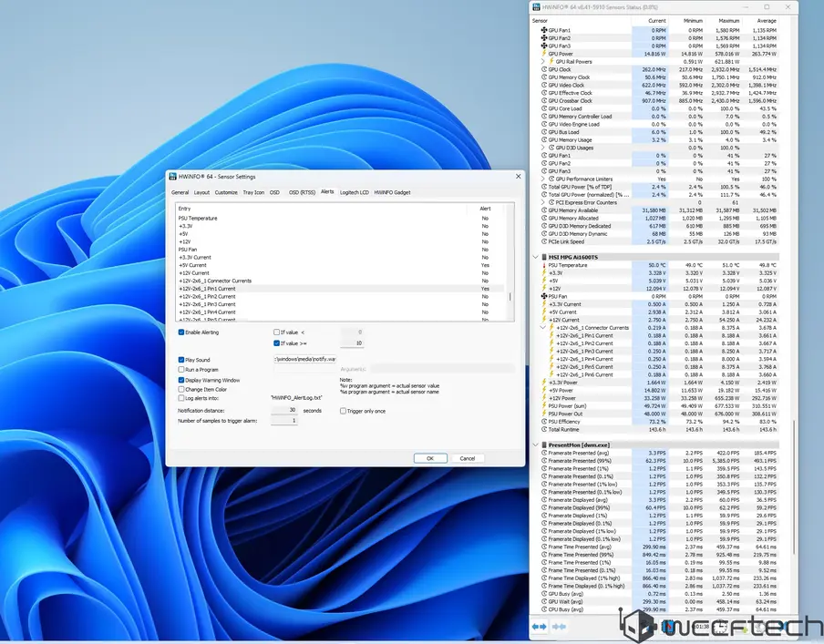Click Number of samples to trigger alarm field
Viewport: 824px width, 644px height.
(x=284, y=421)
